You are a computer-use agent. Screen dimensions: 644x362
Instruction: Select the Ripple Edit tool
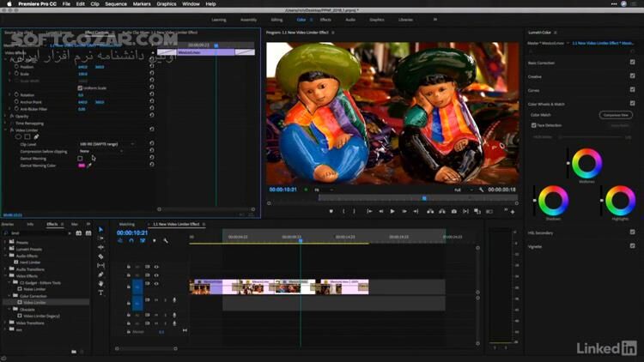point(100,247)
